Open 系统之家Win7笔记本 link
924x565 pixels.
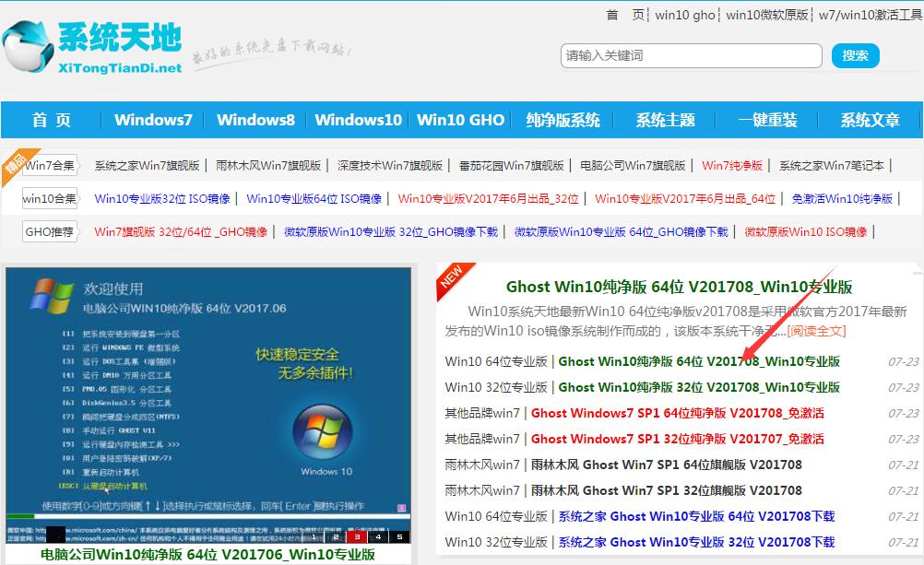point(832,166)
